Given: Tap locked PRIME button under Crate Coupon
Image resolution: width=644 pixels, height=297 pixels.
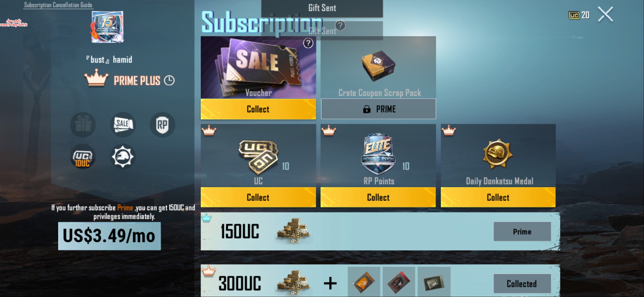Looking at the screenshot, I should (378, 109).
